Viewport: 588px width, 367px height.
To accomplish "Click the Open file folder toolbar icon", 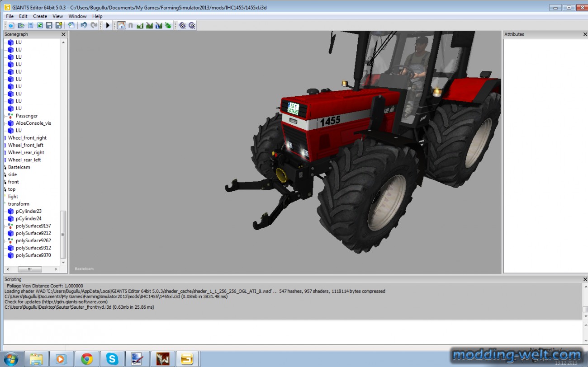I will [x=21, y=25].
